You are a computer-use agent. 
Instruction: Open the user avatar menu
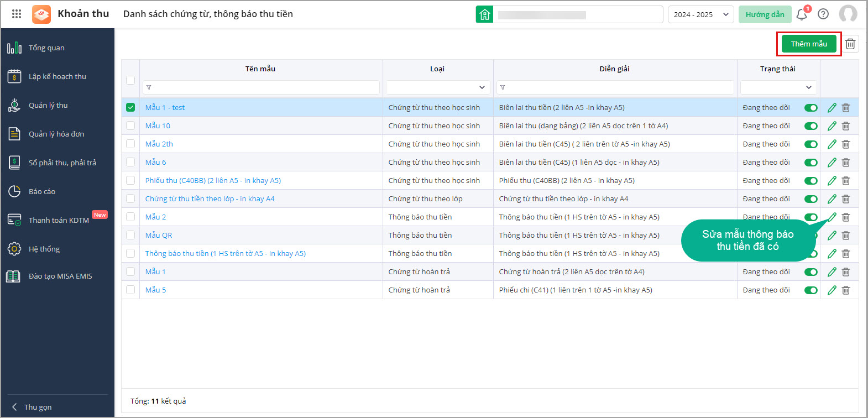pyautogui.click(x=848, y=14)
